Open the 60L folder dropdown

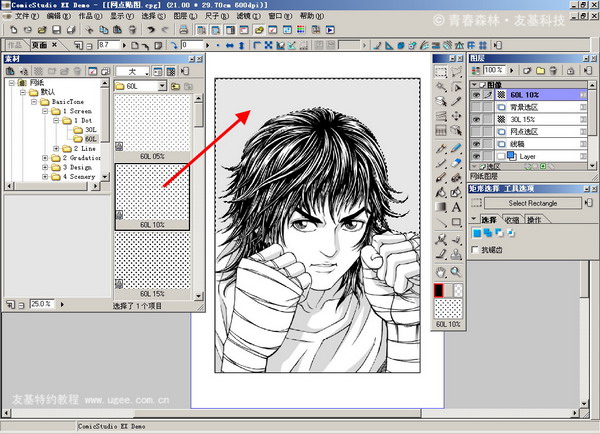point(162,86)
